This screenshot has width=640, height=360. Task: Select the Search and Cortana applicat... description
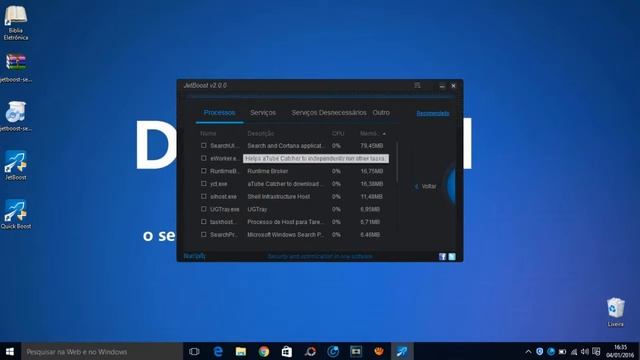pyautogui.click(x=286, y=146)
